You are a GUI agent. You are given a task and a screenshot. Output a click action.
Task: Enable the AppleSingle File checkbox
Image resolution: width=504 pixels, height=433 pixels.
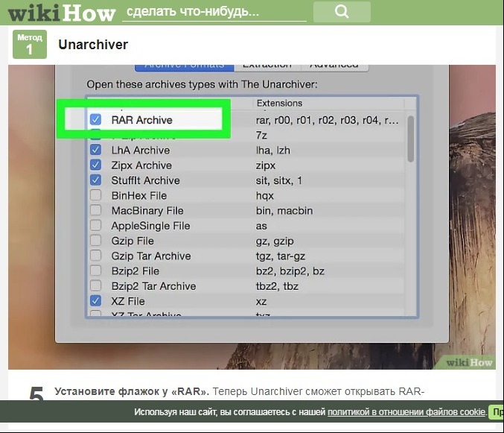[x=95, y=226]
